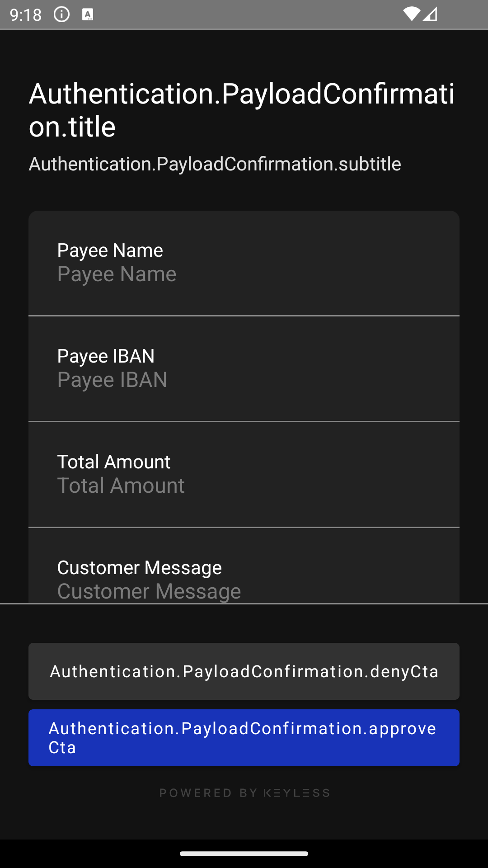Tap the Wi-Fi signal icon
The image size is (488, 868).
(411, 14)
